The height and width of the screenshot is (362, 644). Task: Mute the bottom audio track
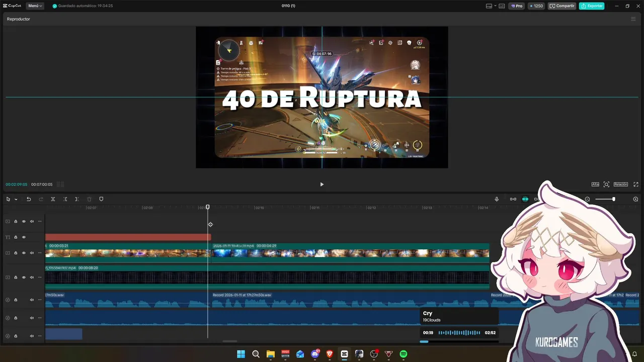pyautogui.click(x=32, y=336)
